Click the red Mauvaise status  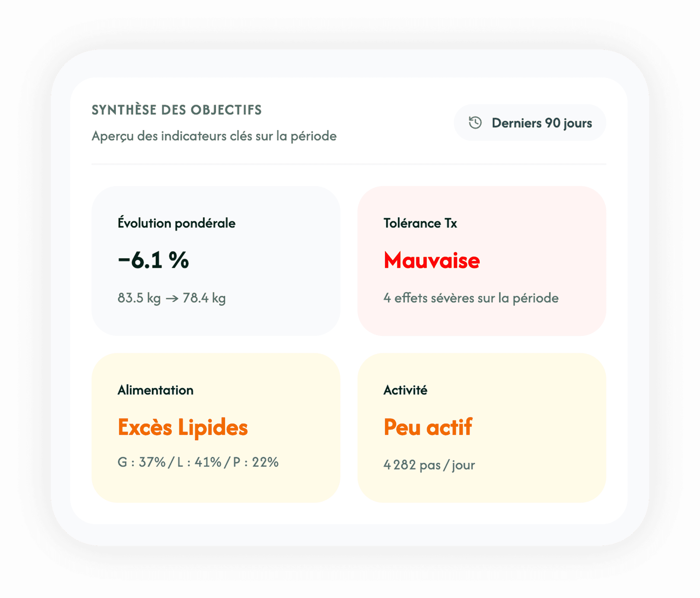(x=432, y=260)
